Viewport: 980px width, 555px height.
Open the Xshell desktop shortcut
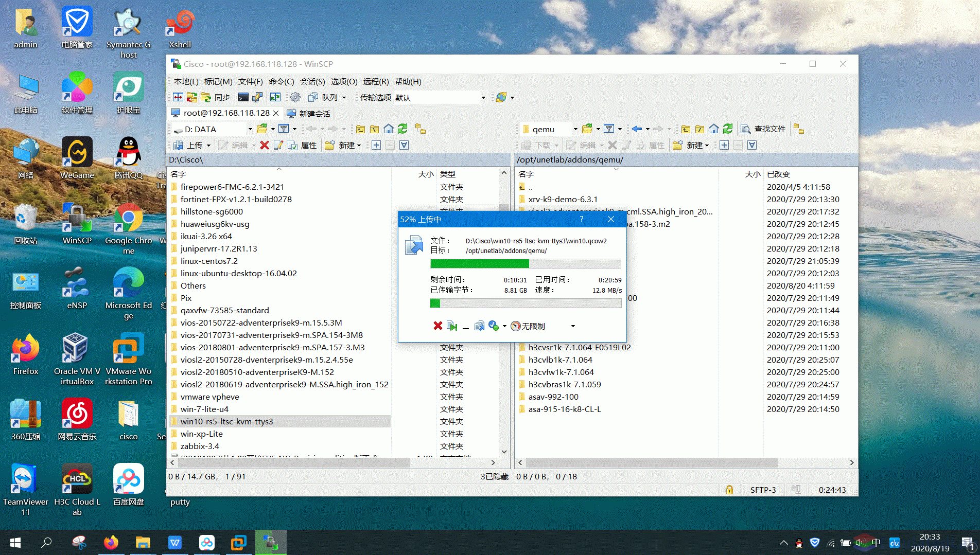pos(180,29)
